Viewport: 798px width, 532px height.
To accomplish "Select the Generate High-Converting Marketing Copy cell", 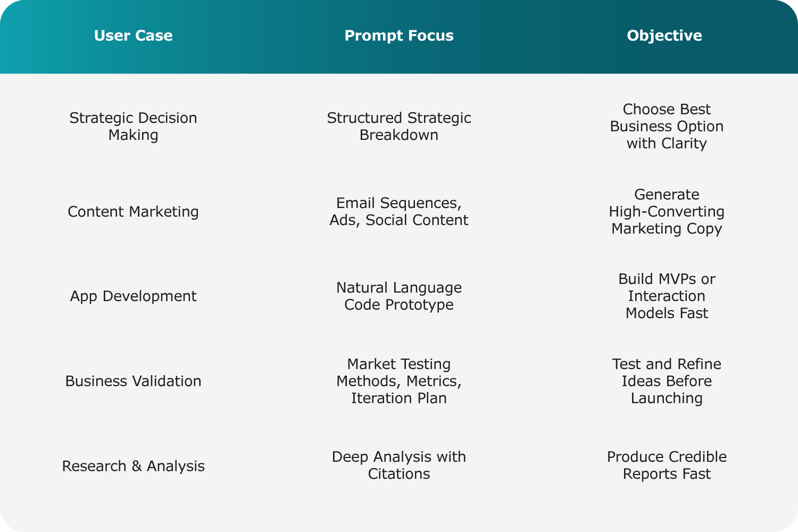I will (667, 211).
